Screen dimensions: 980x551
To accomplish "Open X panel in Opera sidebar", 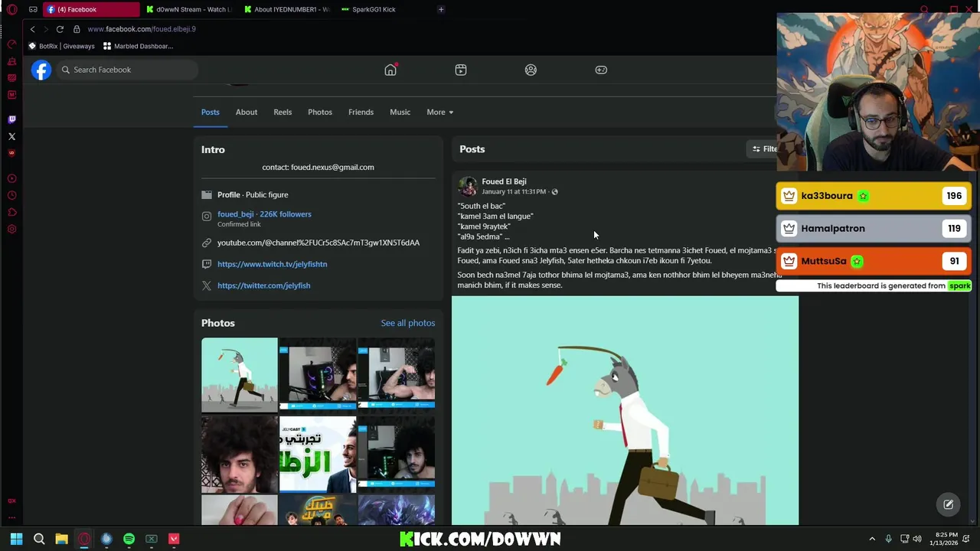I will click(x=11, y=136).
